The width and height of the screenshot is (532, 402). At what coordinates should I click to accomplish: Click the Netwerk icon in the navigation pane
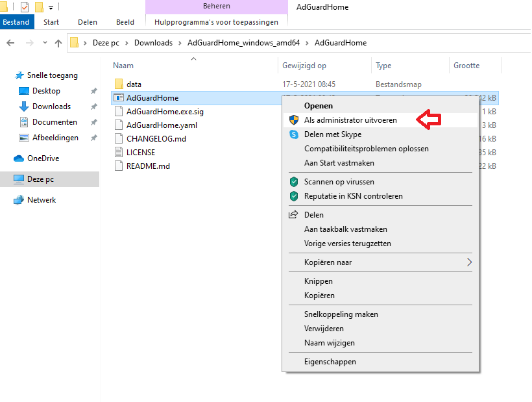tap(19, 200)
